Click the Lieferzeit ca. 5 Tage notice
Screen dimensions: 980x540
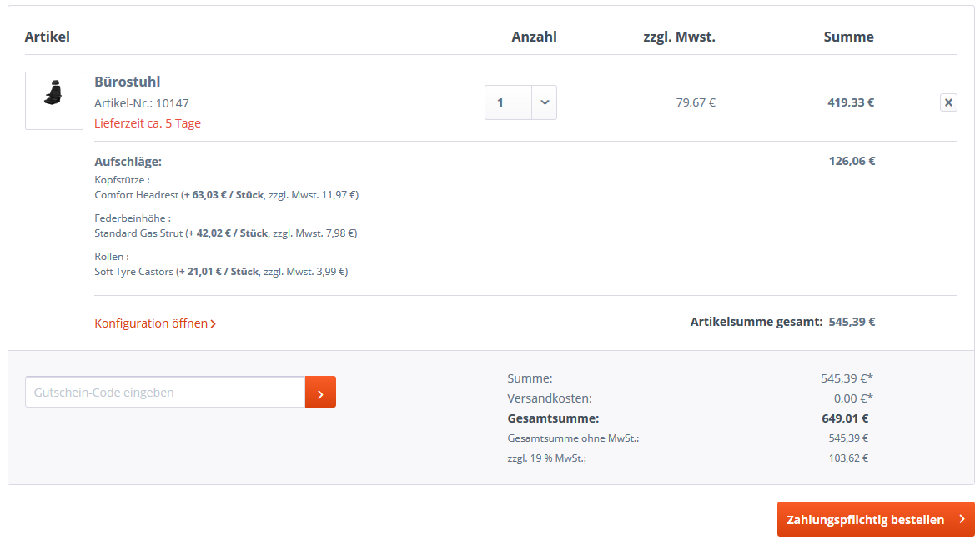point(148,123)
